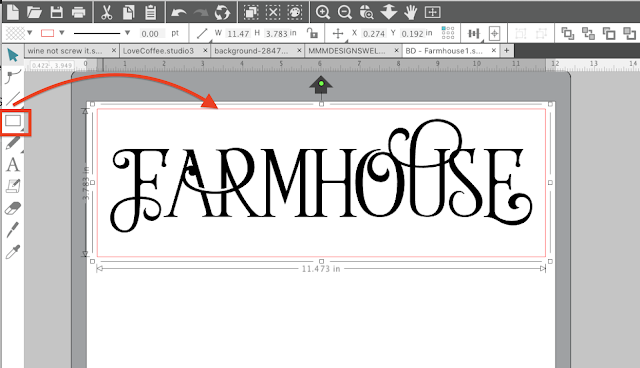Zoom out with the minus magnifier
This screenshot has width=640, height=368.
(x=345, y=12)
